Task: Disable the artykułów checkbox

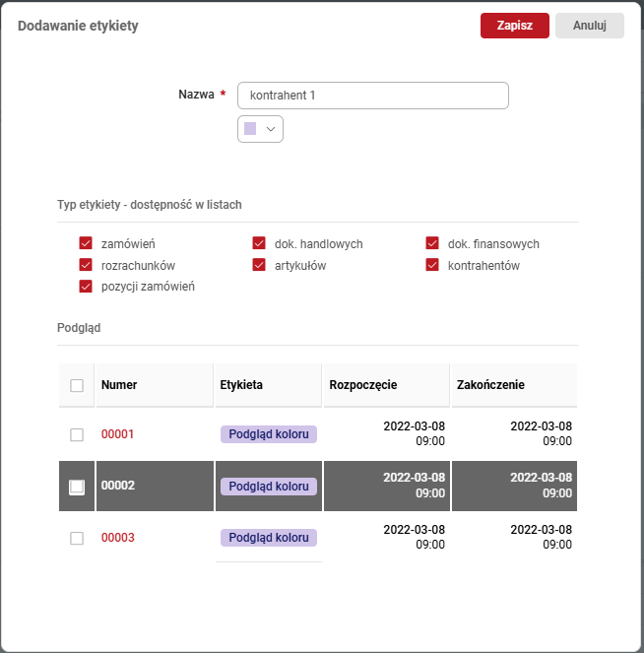Action: pyautogui.click(x=259, y=265)
